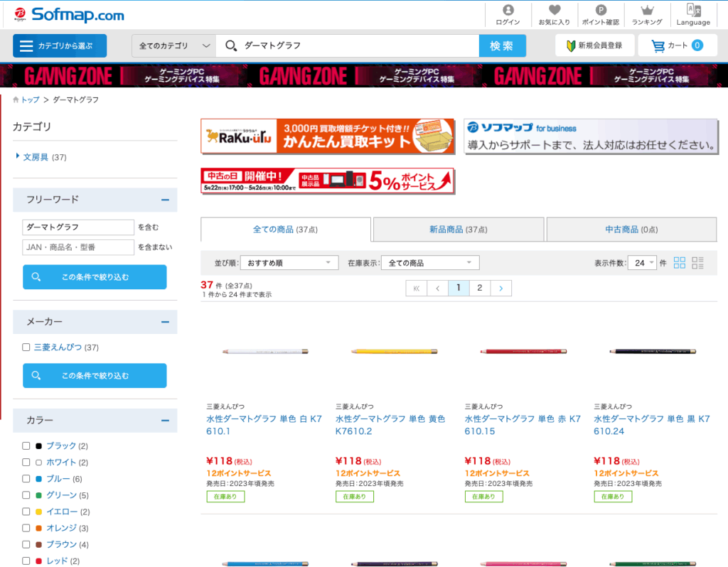The width and height of the screenshot is (728, 567).
Task: Check the オレンジ color checkbox
Action: pyautogui.click(x=26, y=528)
